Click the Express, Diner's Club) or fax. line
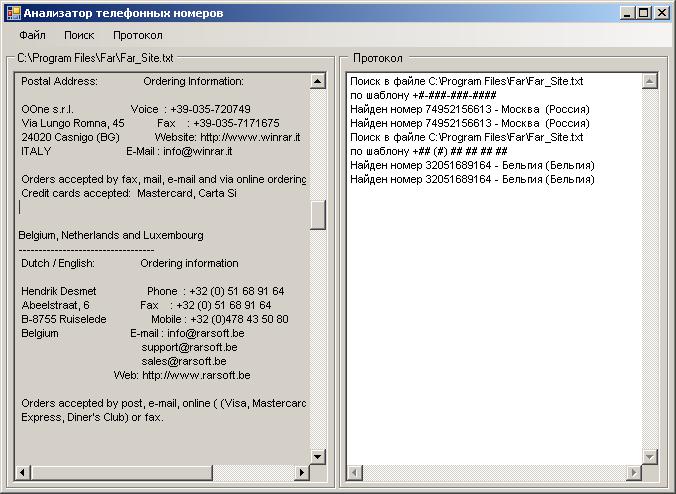This screenshot has height=494, width=676. tap(92, 418)
